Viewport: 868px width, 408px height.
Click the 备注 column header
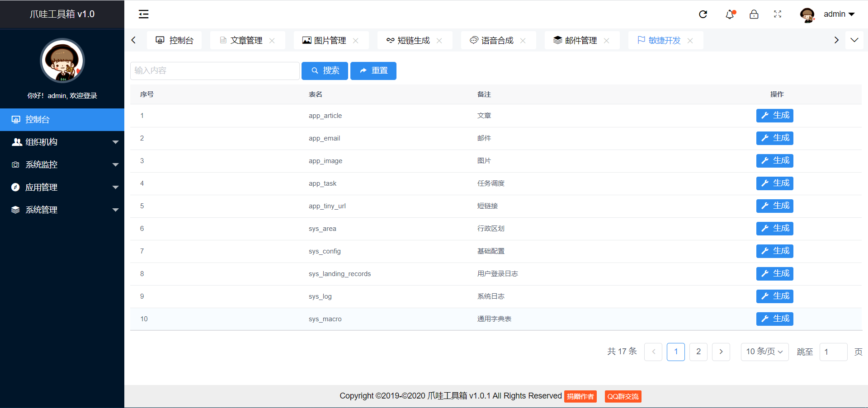(484, 94)
